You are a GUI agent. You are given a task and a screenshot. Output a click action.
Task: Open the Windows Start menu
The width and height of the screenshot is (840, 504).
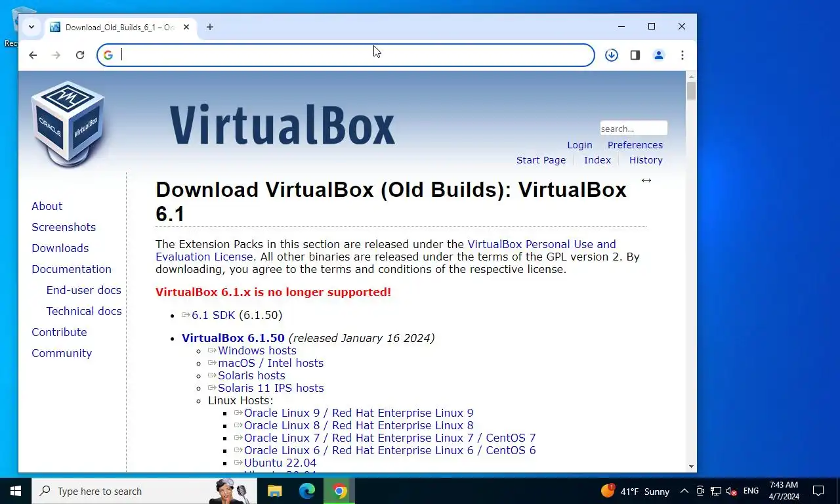pos(16,491)
